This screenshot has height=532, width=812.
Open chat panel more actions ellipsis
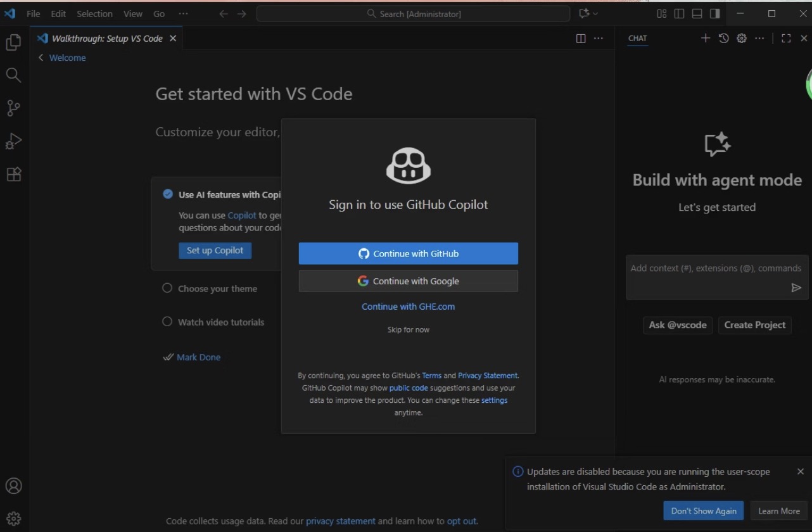coord(759,38)
